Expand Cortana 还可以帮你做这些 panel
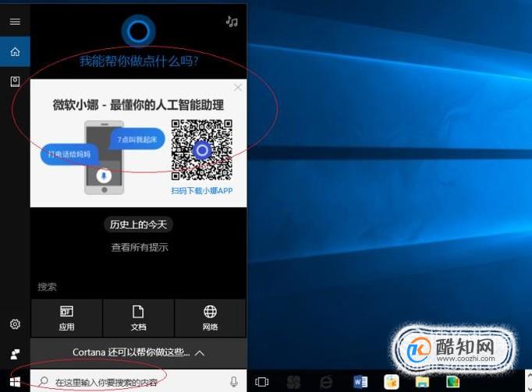The width and height of the screenshot is (532, 392). click(138, 353)
